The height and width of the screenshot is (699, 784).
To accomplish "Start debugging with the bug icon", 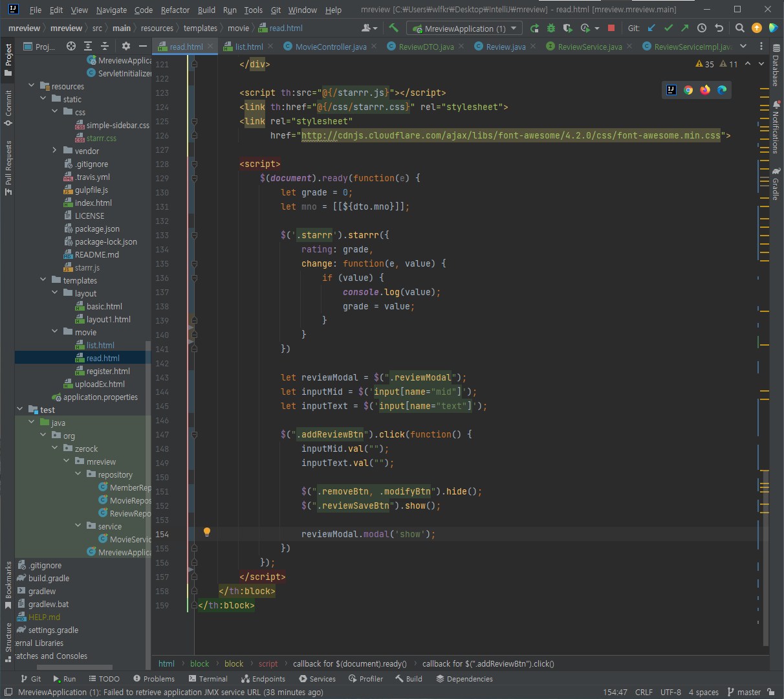I will (551, 28).
